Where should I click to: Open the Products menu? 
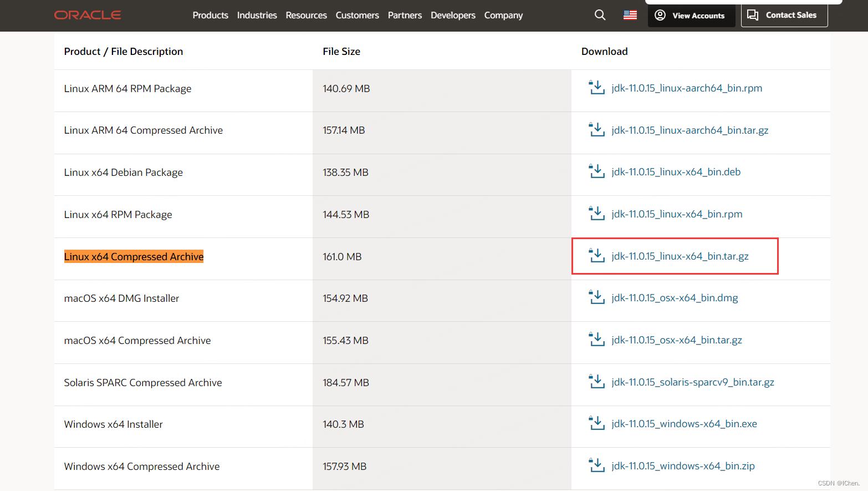pyautogui.click(x=211, y=15)
